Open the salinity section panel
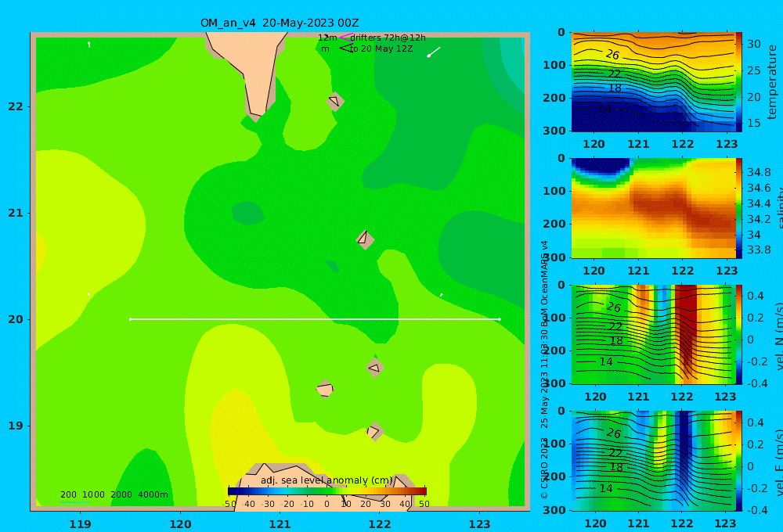The image size is (783, 532). [653, 208]
